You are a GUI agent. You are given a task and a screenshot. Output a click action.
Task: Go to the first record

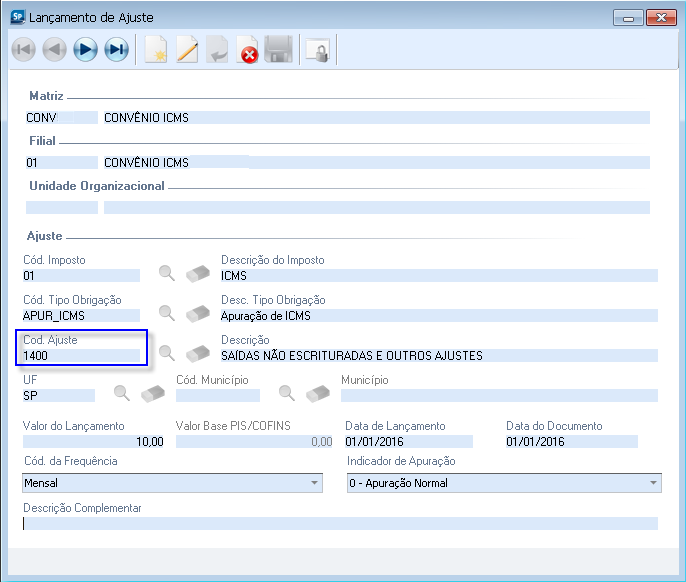coord(23,50)
